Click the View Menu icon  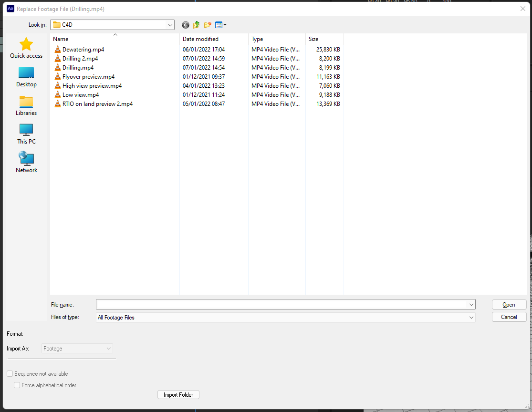click(219, 25)
